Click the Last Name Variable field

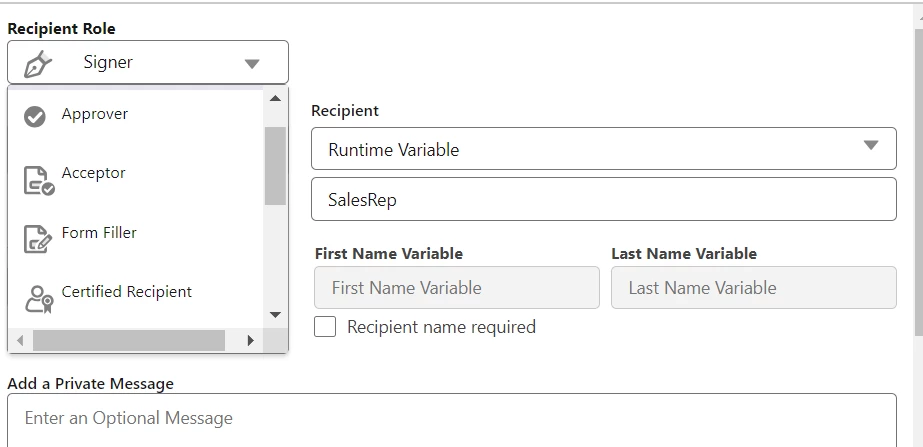753,288
